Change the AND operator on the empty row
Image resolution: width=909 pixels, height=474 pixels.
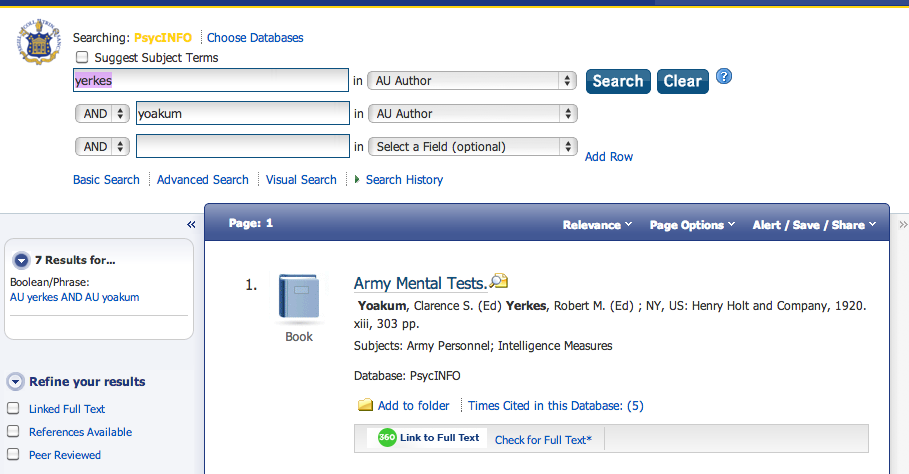click(x=102, y=147)
